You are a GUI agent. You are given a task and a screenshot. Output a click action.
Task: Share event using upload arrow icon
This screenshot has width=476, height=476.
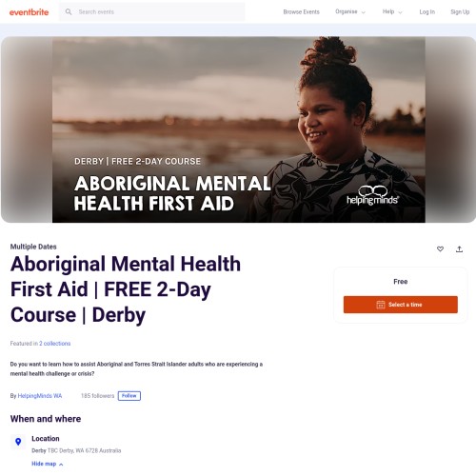tap(459, 249)
